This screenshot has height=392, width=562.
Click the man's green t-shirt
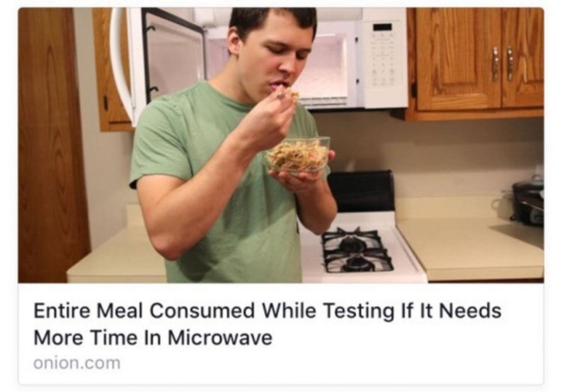[x=222, y=186]
